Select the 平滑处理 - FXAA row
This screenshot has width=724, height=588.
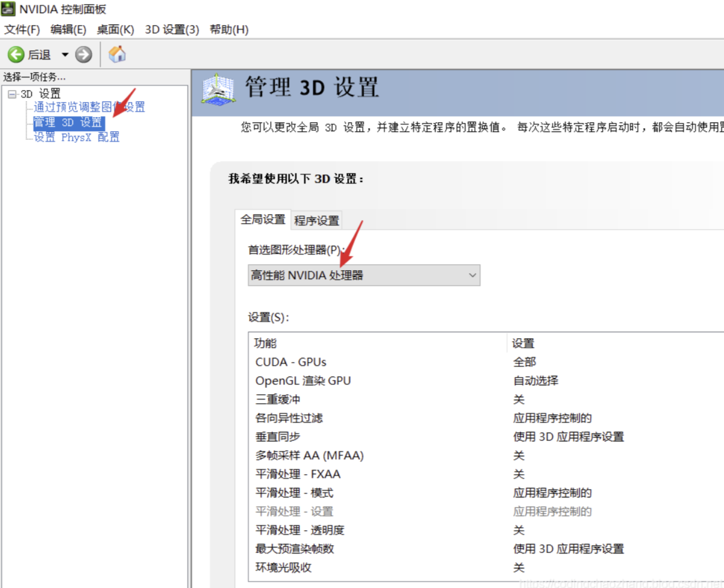[486, 474]
